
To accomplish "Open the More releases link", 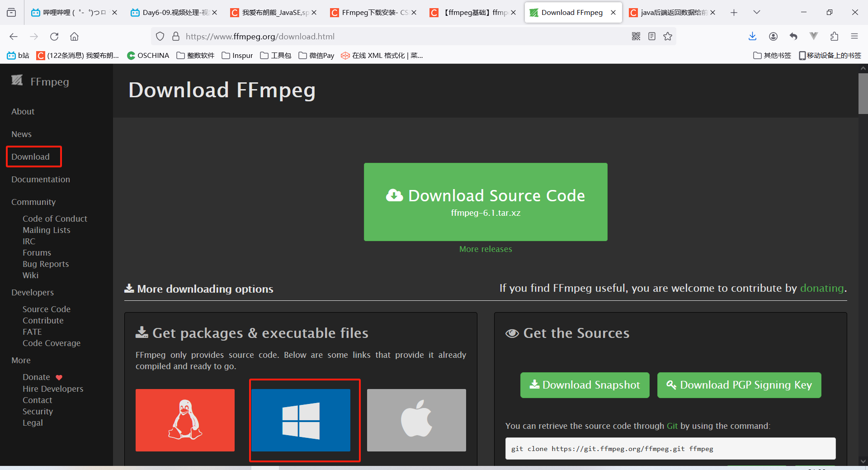I will click(486, 249).
